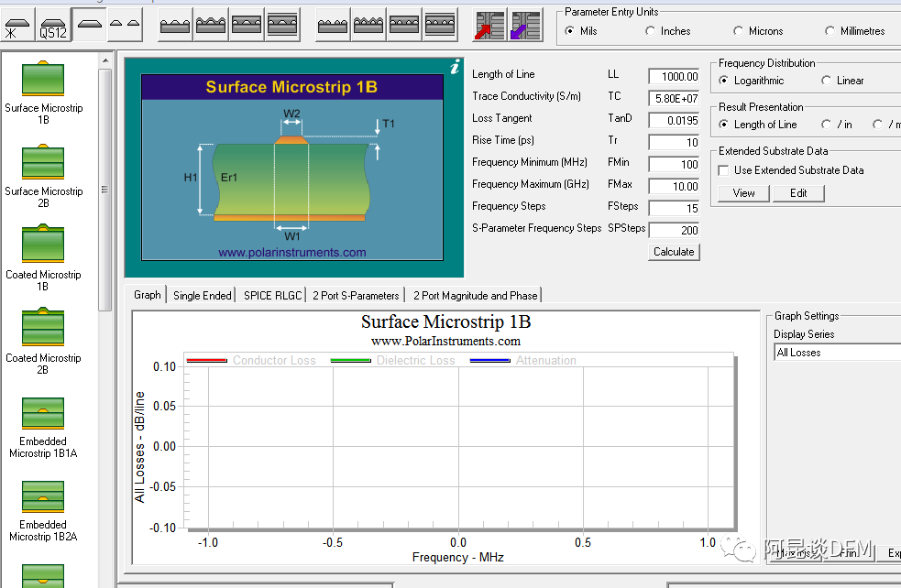
Task: Open the info icon on diagram
Action: pyautogui.click(x=455, y=67)
